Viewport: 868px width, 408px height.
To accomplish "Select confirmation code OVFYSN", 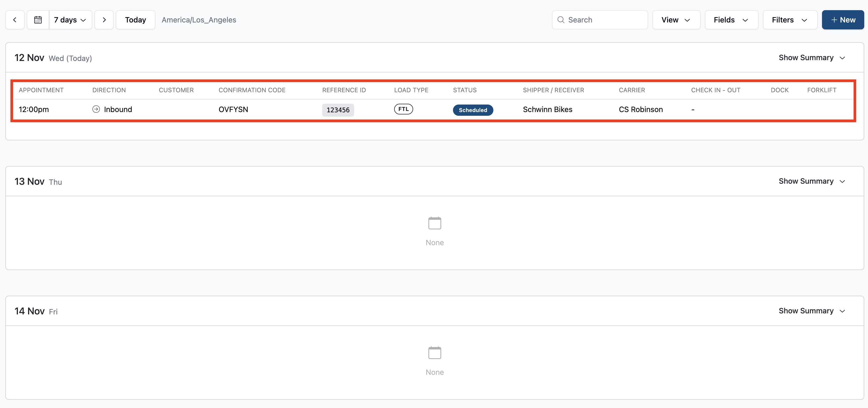I will pos(233,110).
